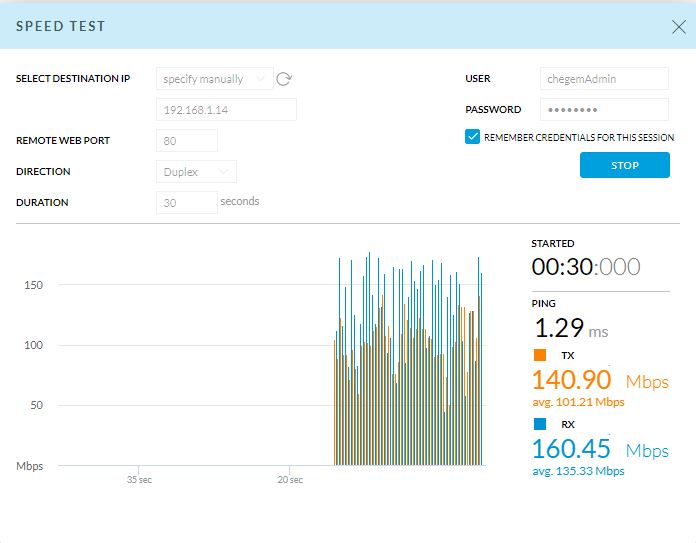696x543 pixels.
Task: Click the '35 sec' axis label
Action: coord(139,480)
